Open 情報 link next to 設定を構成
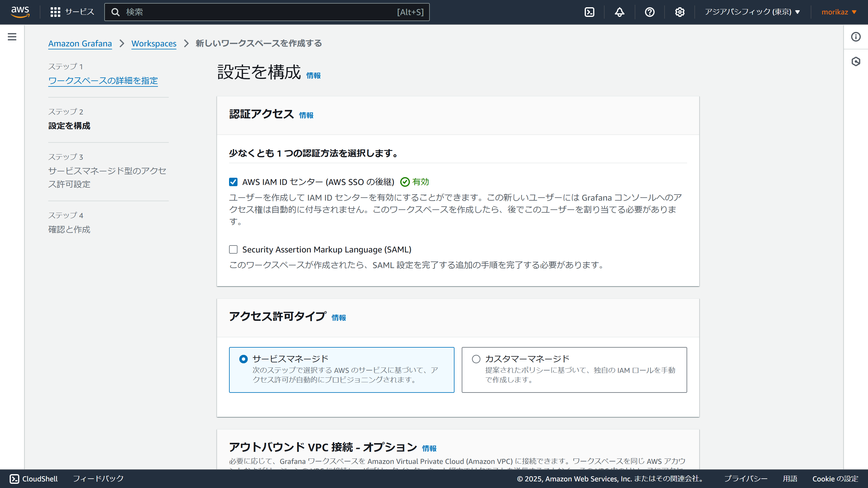Viewport: 868px width, 488px height. (x=313, y=76)
